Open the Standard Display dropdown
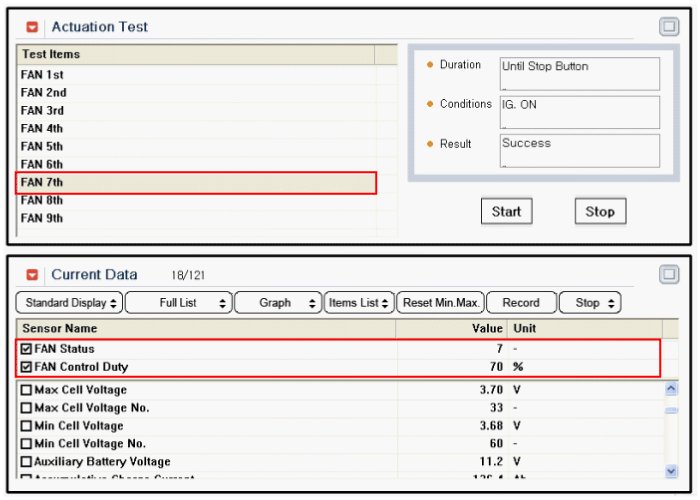 point(69,303)
